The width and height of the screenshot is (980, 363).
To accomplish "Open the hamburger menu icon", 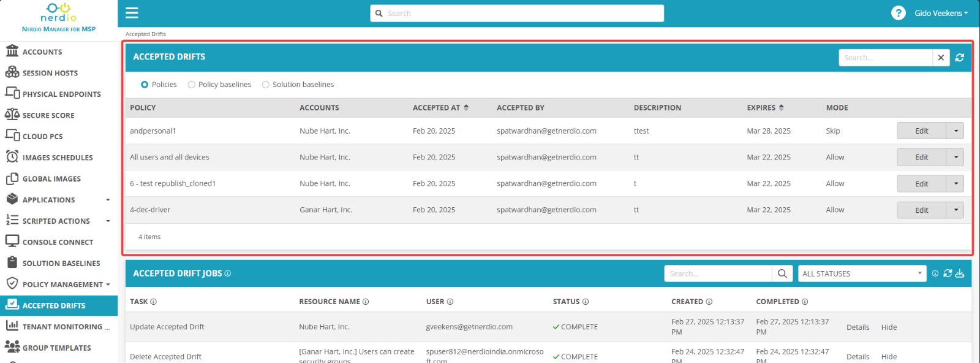I will (132, 13).
